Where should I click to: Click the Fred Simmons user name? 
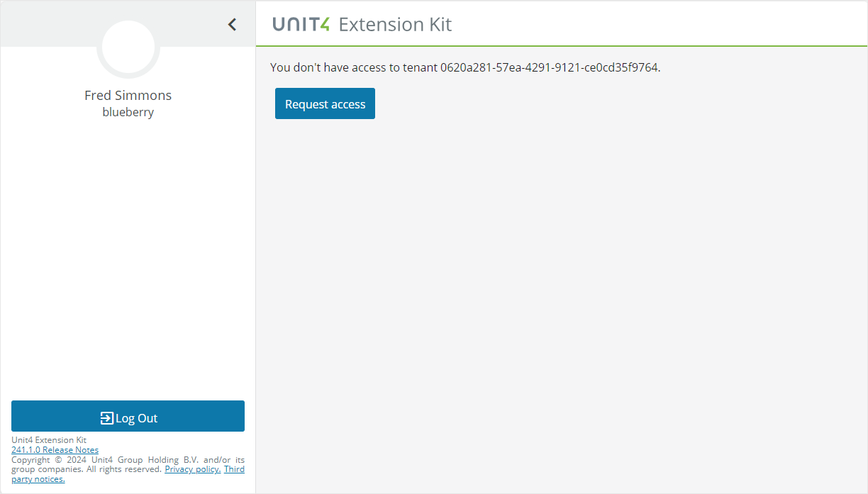tap(128, 95)
